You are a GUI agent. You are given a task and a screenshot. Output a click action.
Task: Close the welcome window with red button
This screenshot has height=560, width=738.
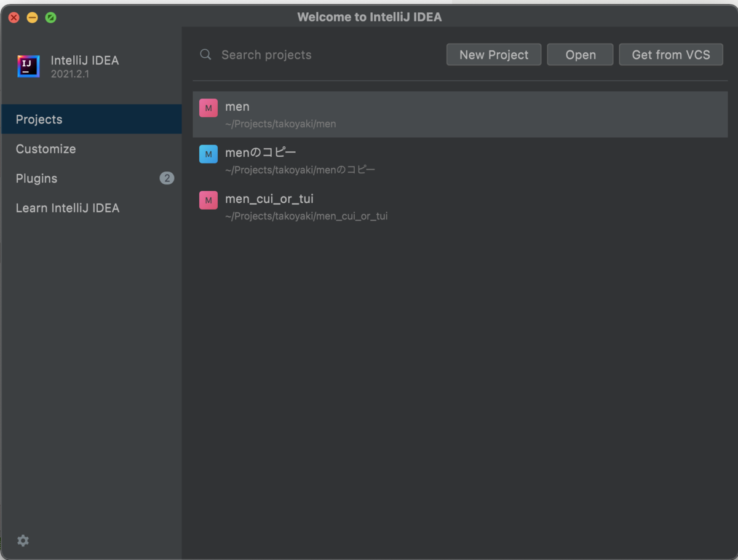pyautogui.click(x=14, y=17)
